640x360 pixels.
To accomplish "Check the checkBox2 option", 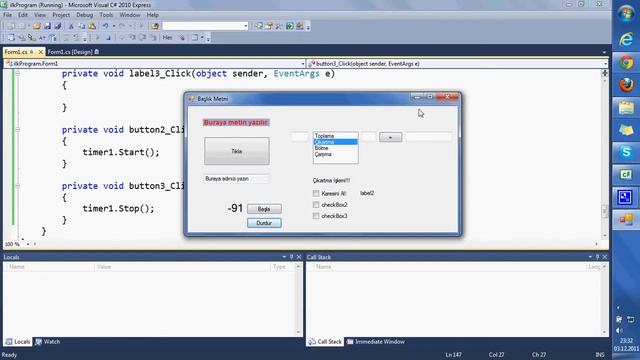I will tap(316, 205).
